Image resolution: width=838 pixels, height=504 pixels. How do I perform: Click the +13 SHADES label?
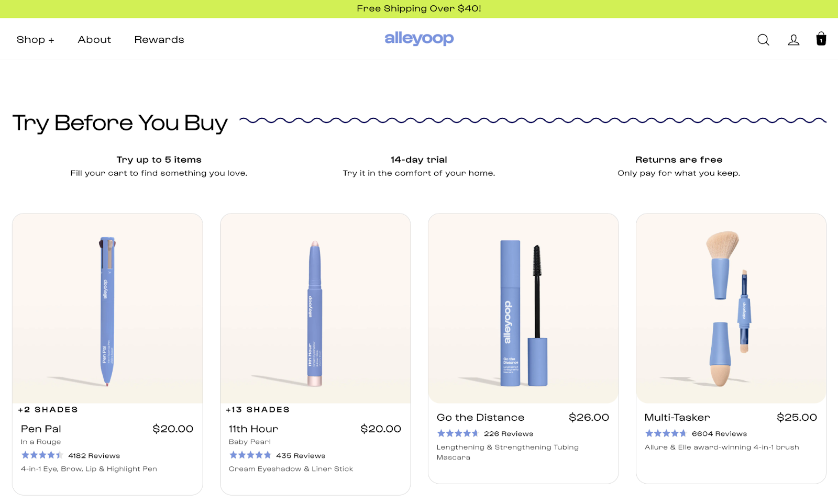click(258, 409)
